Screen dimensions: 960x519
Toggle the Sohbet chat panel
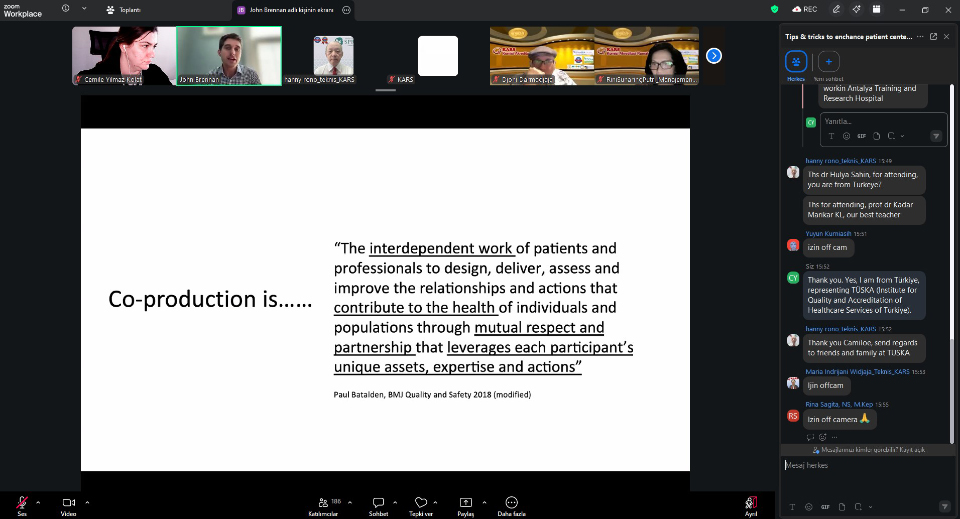pos(378,502)
